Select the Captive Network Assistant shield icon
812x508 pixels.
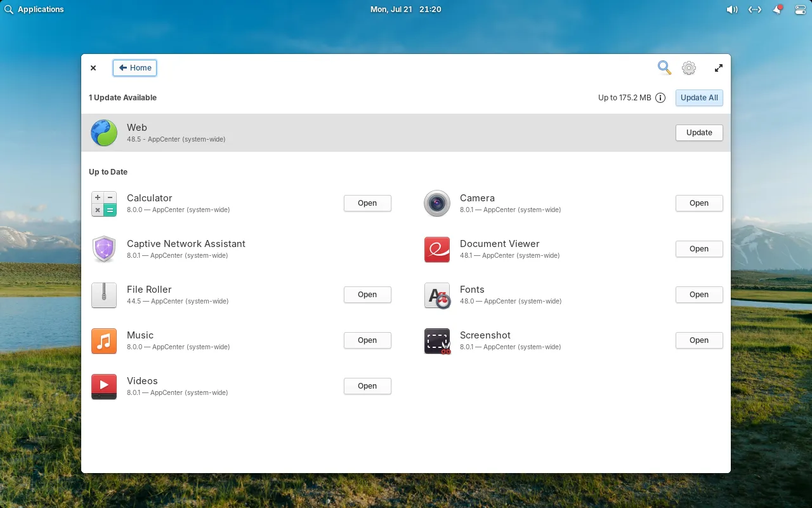tap(104, 249)
